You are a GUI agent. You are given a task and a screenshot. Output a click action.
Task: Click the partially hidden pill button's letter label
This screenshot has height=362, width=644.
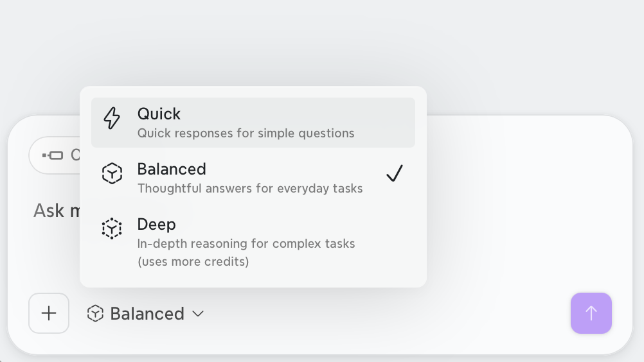pyautogui.click(x=76, y=155)
